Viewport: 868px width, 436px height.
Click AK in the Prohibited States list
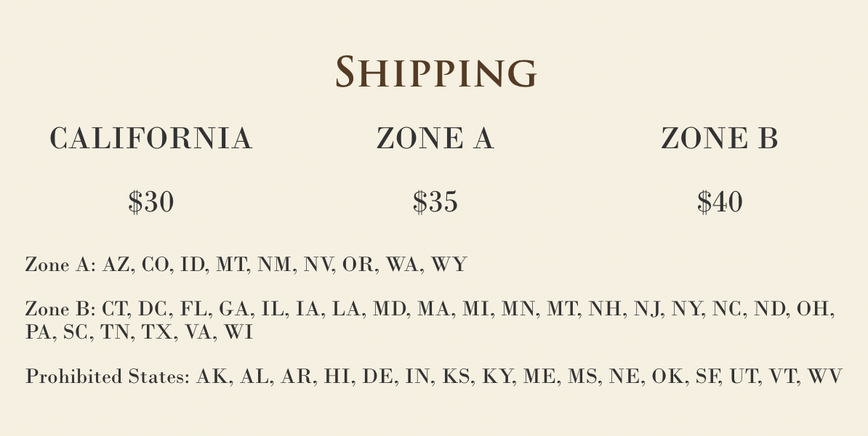[211, 377]
